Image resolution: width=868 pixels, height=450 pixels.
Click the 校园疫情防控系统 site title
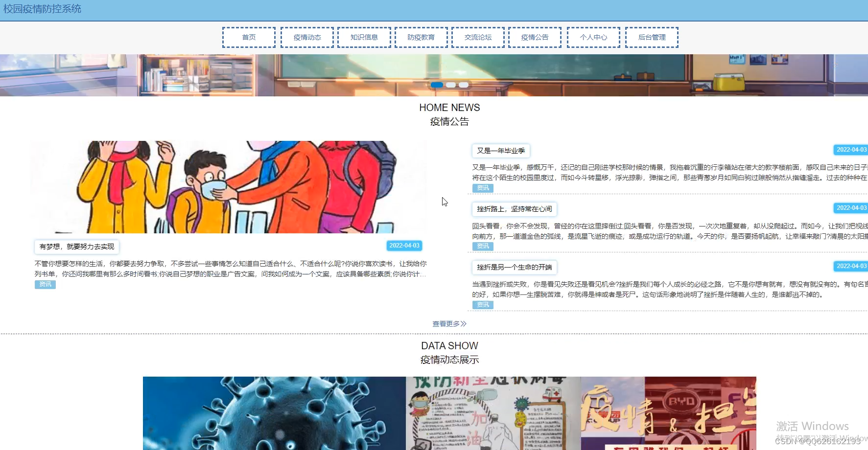click(42, 9)
